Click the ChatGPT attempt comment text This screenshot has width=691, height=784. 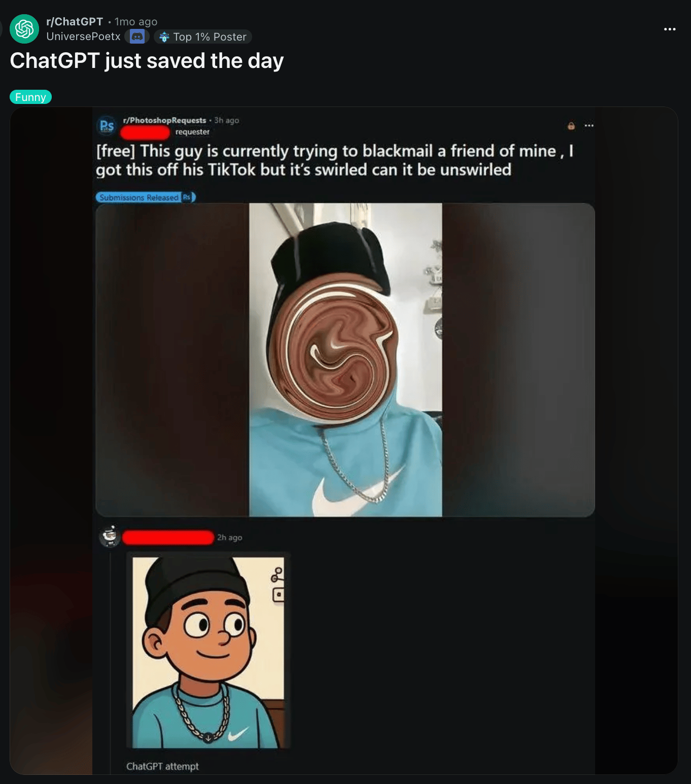tap(162, 766)
